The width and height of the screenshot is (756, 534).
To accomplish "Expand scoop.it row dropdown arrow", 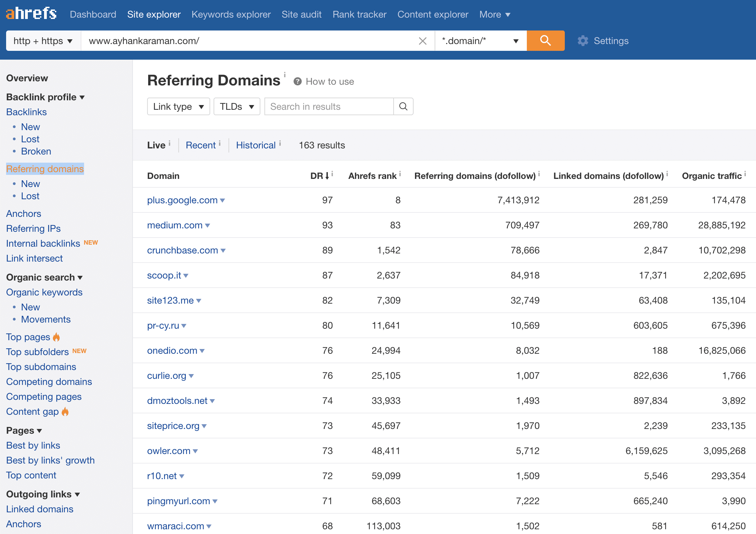I will coord(186,276).
